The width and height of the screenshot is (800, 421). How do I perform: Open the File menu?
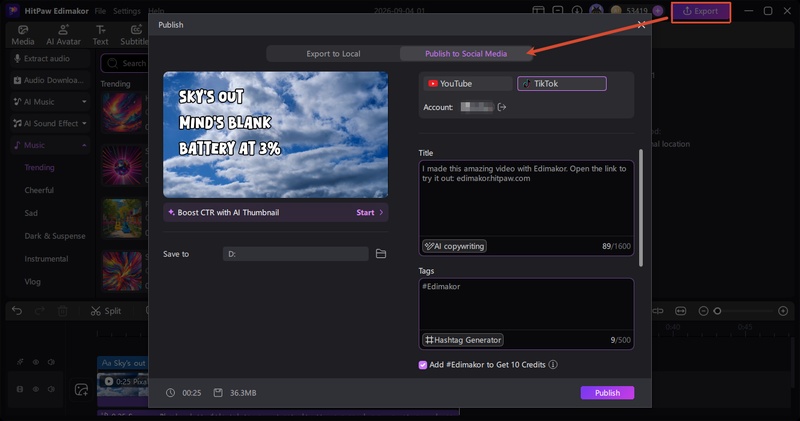click(101, 11)
